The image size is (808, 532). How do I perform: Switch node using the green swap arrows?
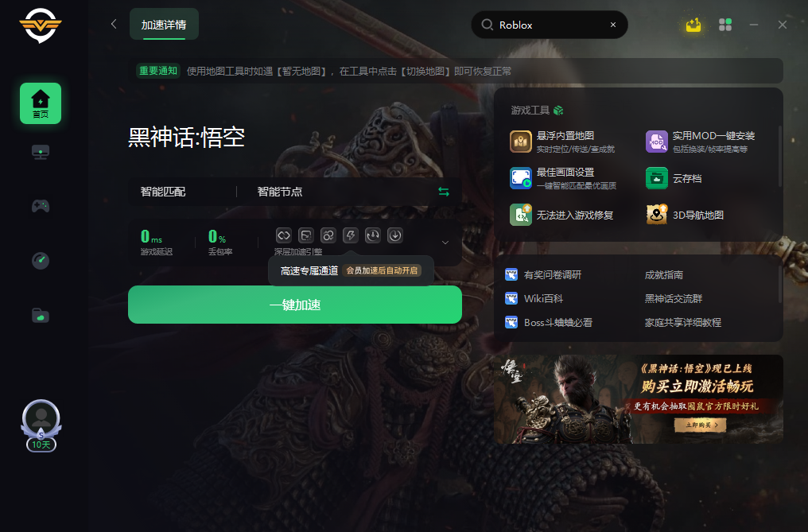pyautogui.click(x=444, y=192)
